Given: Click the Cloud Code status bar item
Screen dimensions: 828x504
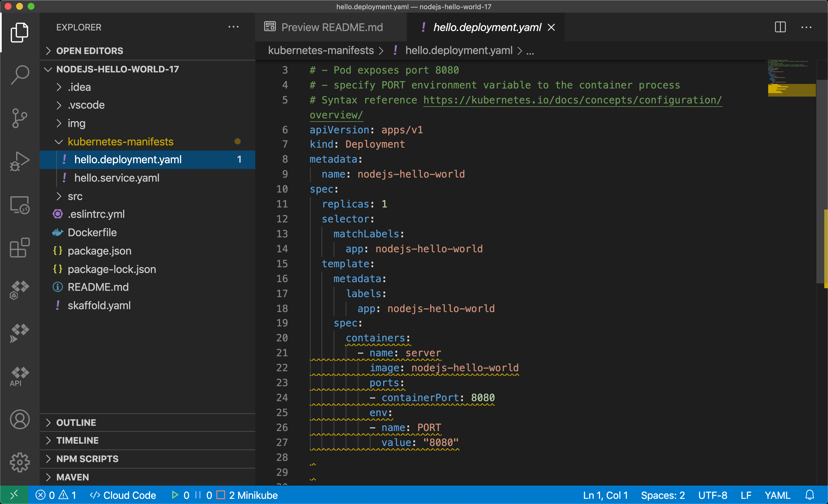Looking at the screenshot, I should pyautogui.click(x=123, y=495).
